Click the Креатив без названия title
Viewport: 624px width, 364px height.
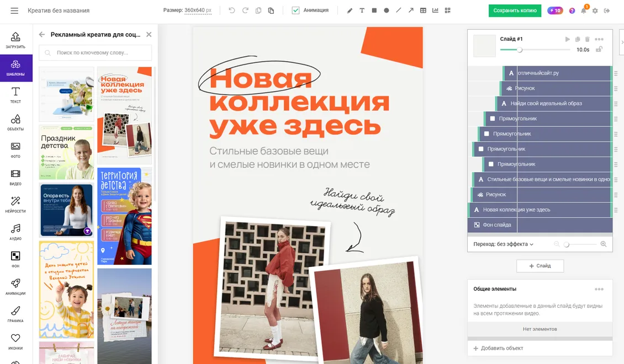(59, 10)
